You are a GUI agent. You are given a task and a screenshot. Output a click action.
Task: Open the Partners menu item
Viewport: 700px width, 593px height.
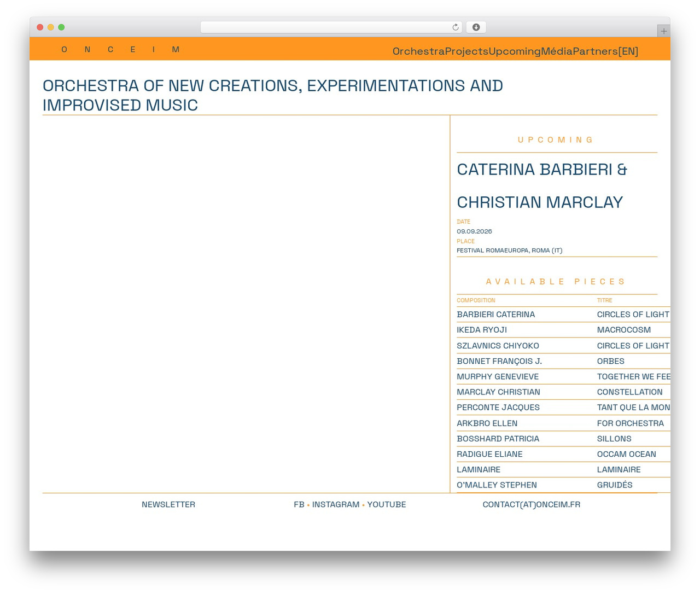coord(596,51)
